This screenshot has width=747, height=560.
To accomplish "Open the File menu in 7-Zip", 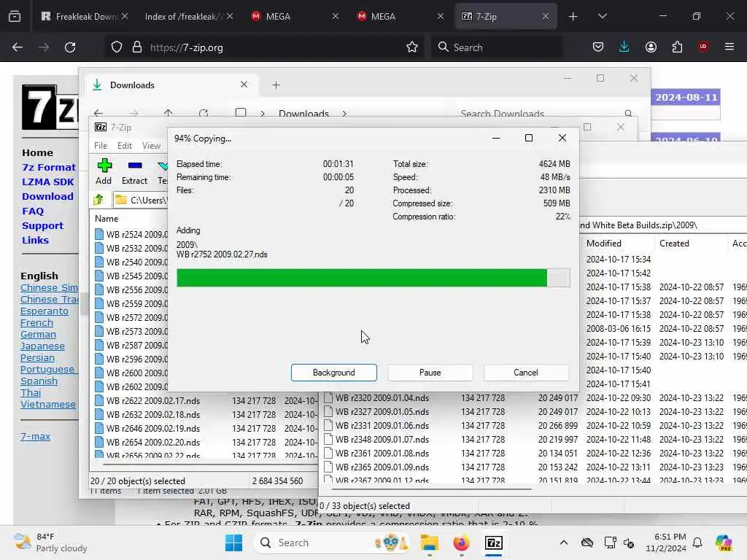I will click(101, 146).
